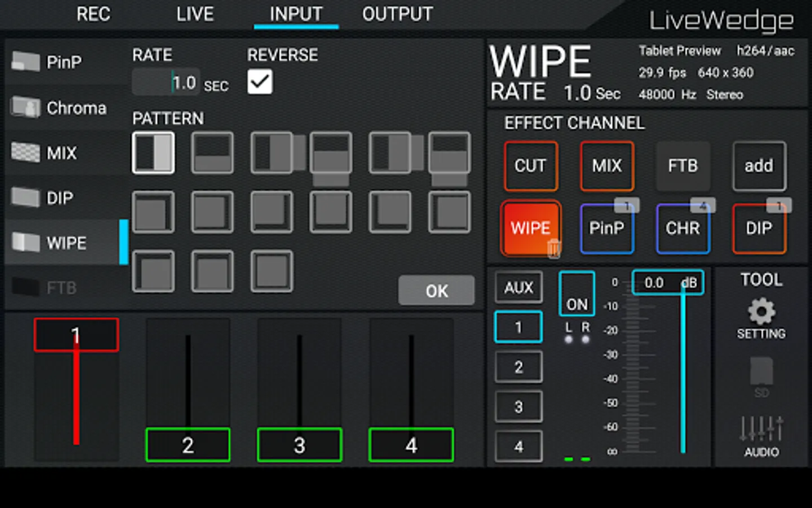Select video input channel 3
The image size is (812, 508).
pos(299,445)
